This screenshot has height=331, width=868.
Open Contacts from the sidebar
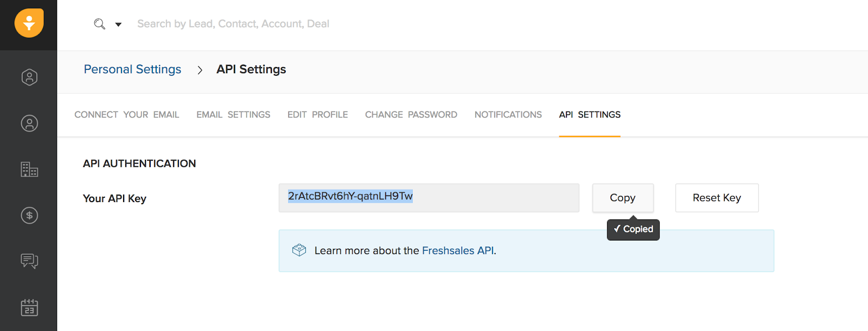(29, 124)
